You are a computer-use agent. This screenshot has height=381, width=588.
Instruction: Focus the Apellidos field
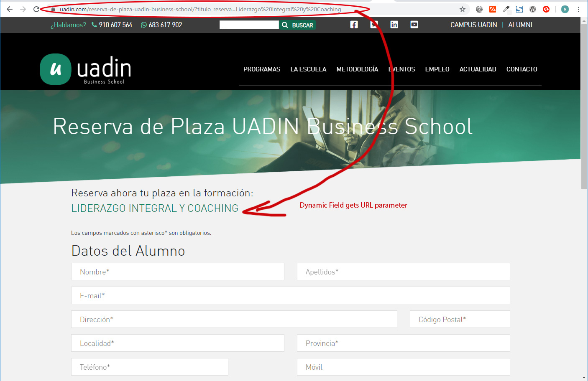(404, 272)
